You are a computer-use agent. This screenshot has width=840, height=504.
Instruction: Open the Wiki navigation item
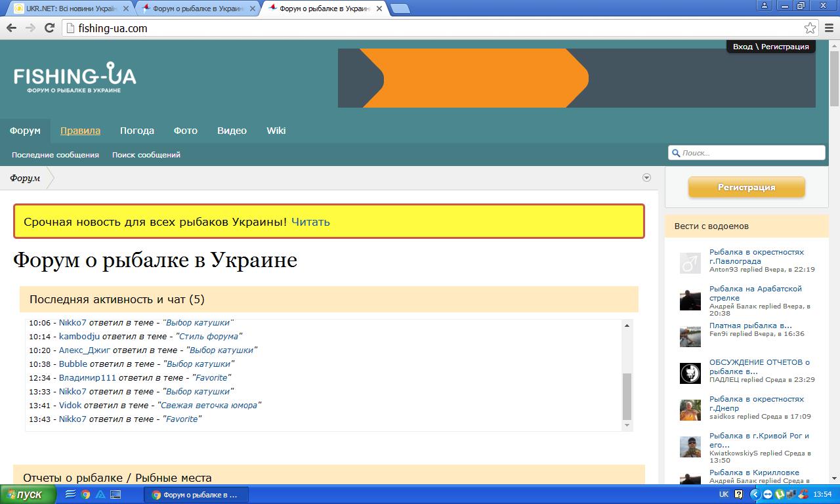click(276, 131)
